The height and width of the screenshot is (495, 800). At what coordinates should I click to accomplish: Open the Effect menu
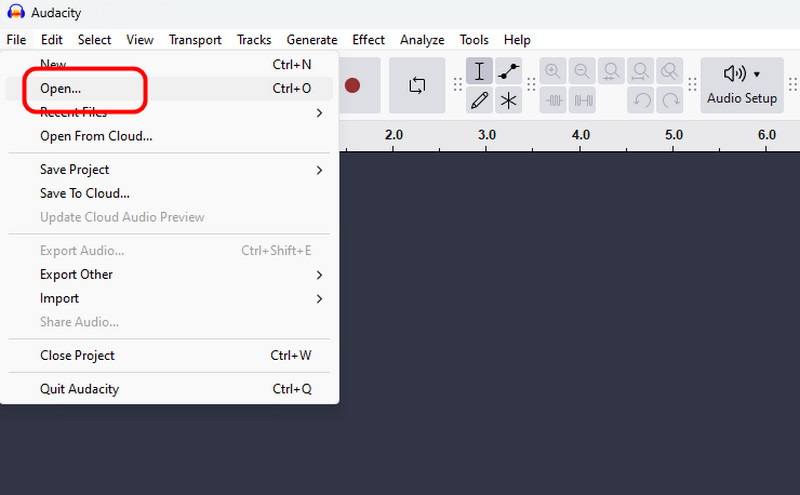tap(368, 40)
